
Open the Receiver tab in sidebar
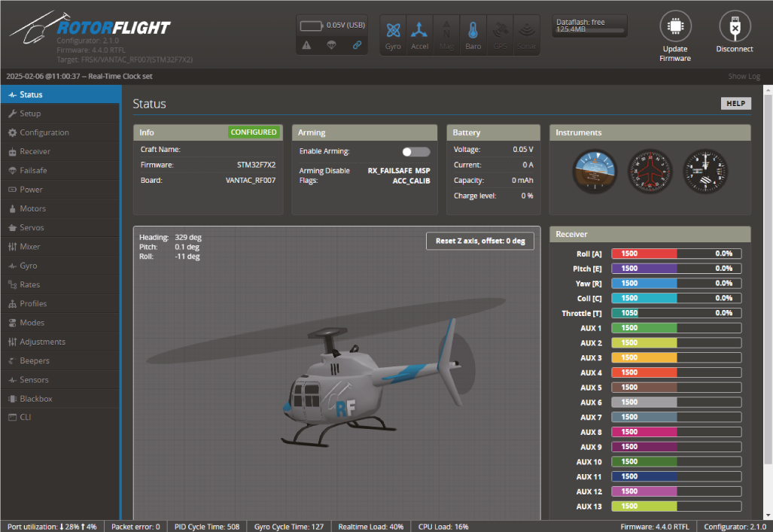35,151
